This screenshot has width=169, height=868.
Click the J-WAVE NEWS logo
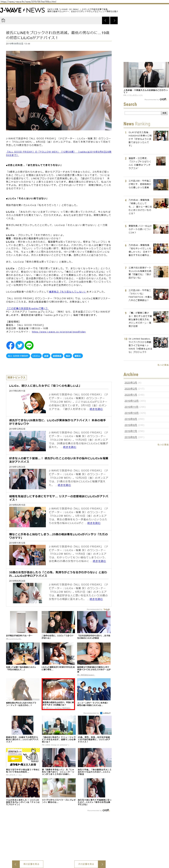[x=22, y=10]
